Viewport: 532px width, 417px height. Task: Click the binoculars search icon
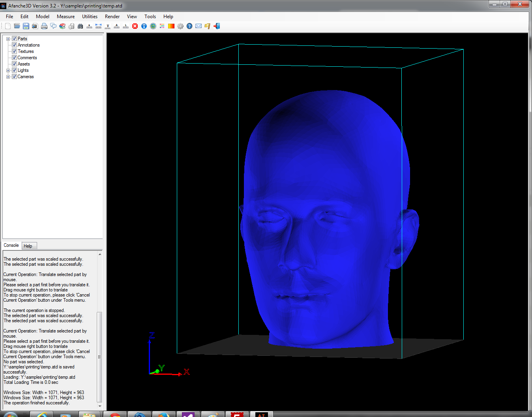(x=81, y=26)
